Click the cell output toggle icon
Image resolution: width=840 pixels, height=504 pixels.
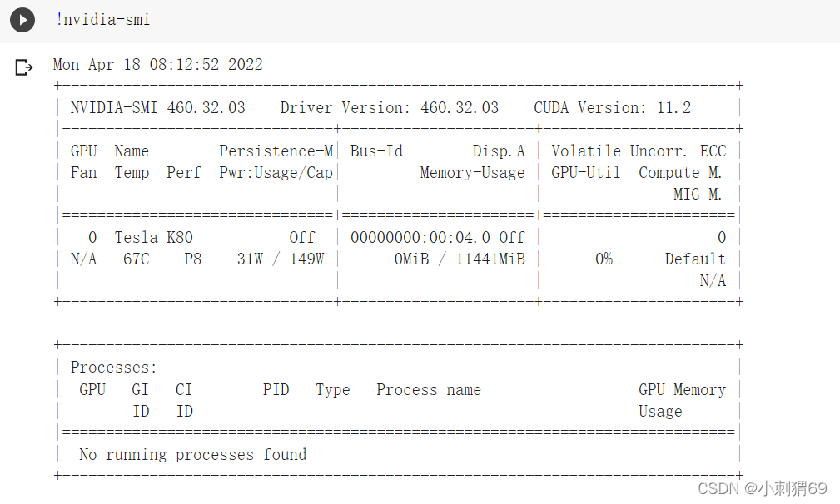(24, 67)
